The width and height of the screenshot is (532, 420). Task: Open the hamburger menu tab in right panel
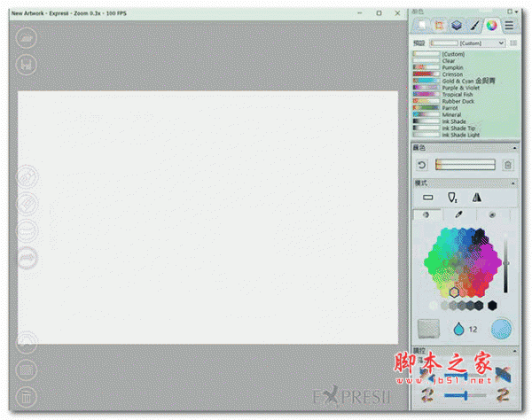pos(510,27)
